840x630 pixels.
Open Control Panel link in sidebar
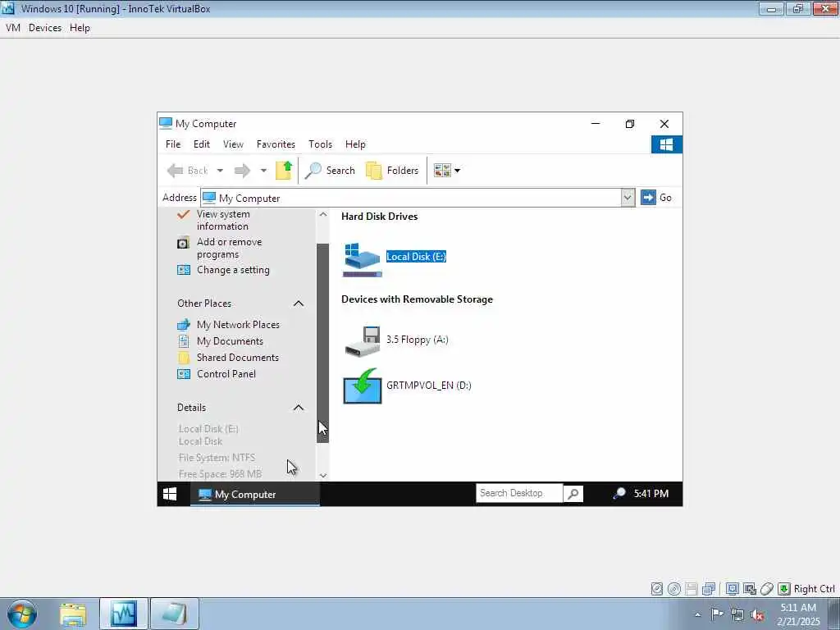tap(226, 374)
